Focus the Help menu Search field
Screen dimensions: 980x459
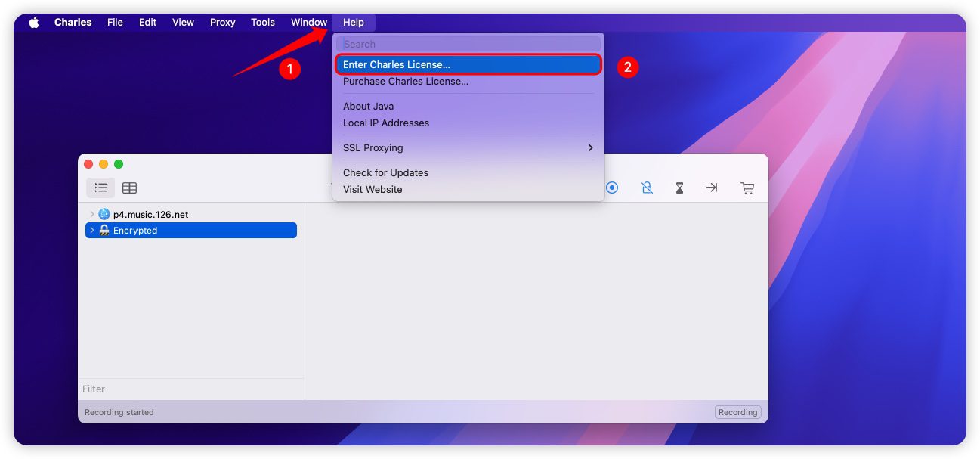pyautogui.click(x=468, y=44)
